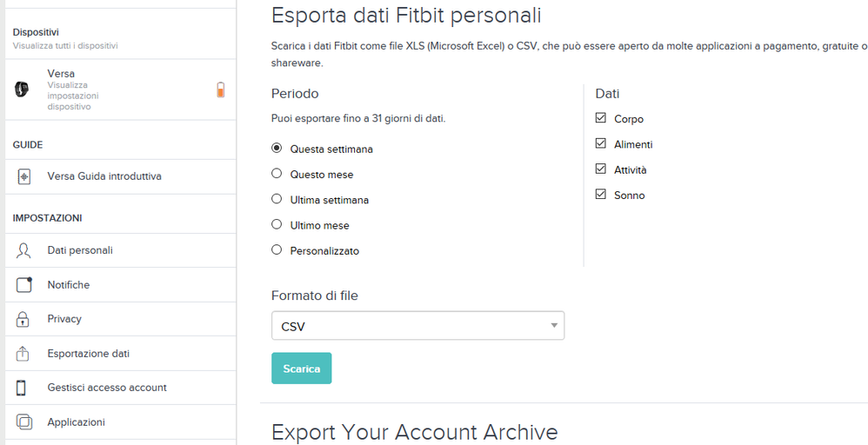Click the Privacy padlock icon
Viewport: 868px width, 445px height.
pyautogui.click(x=23, y=319)
